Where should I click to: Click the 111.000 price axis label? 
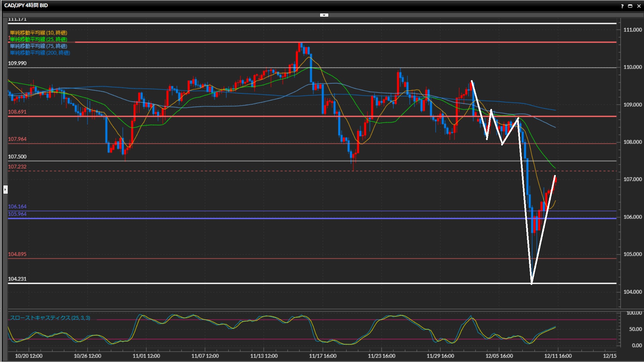[632, 30]
